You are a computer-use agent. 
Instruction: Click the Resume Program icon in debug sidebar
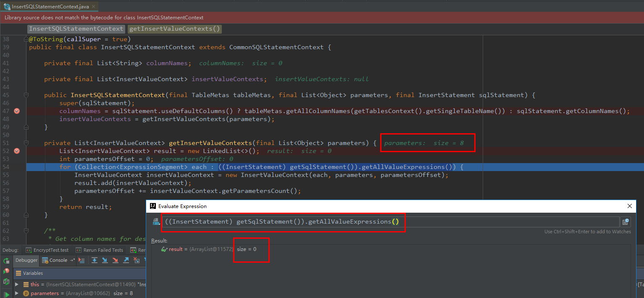[6, 293]
